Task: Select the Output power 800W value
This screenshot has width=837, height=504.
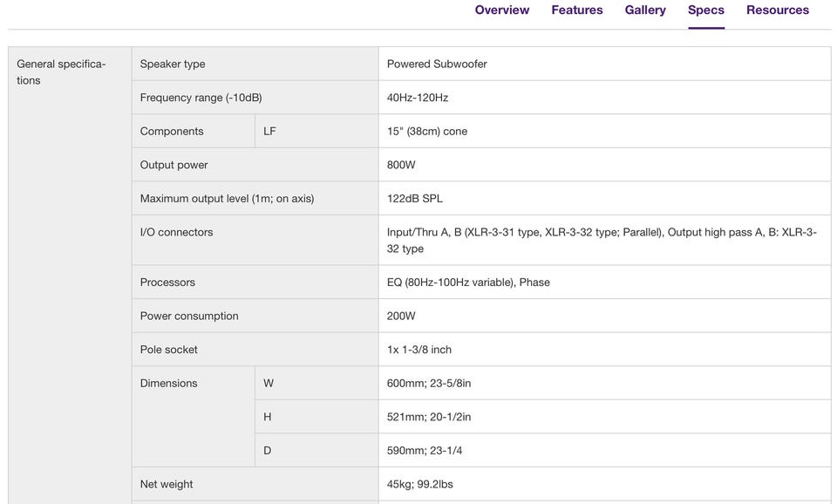Action: tap(401, 165)
